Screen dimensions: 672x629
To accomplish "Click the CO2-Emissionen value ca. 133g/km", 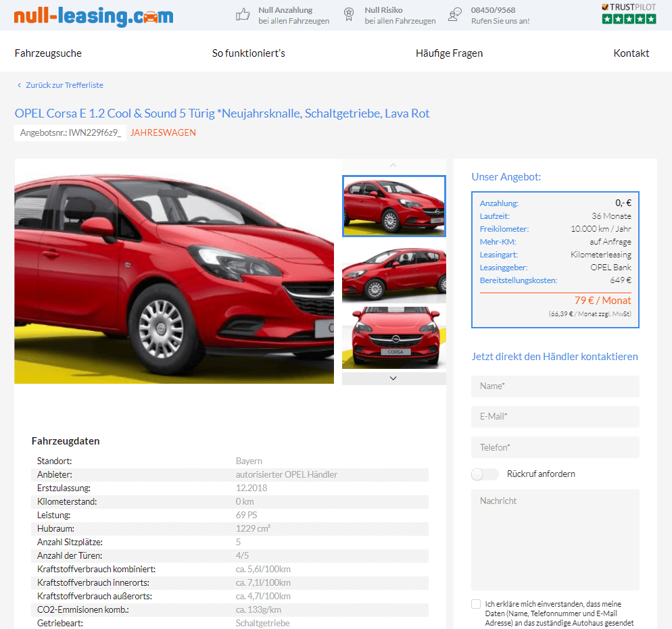I will click(258, 609).
